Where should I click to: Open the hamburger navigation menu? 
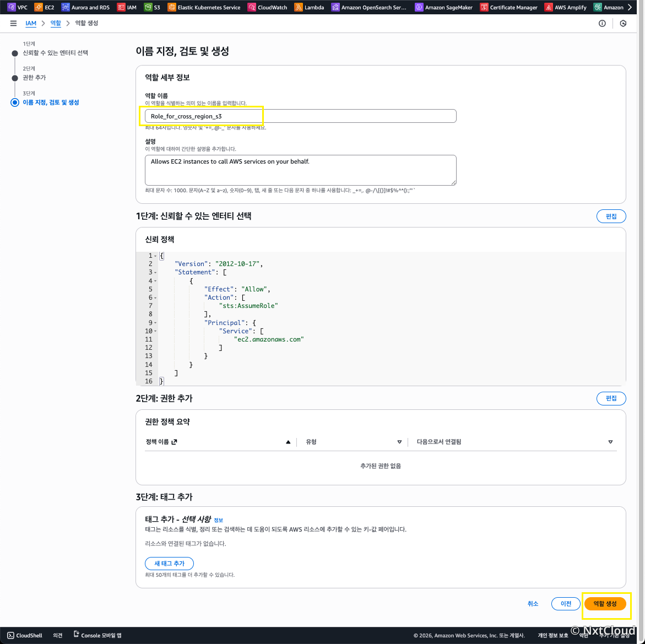point(14,24)
